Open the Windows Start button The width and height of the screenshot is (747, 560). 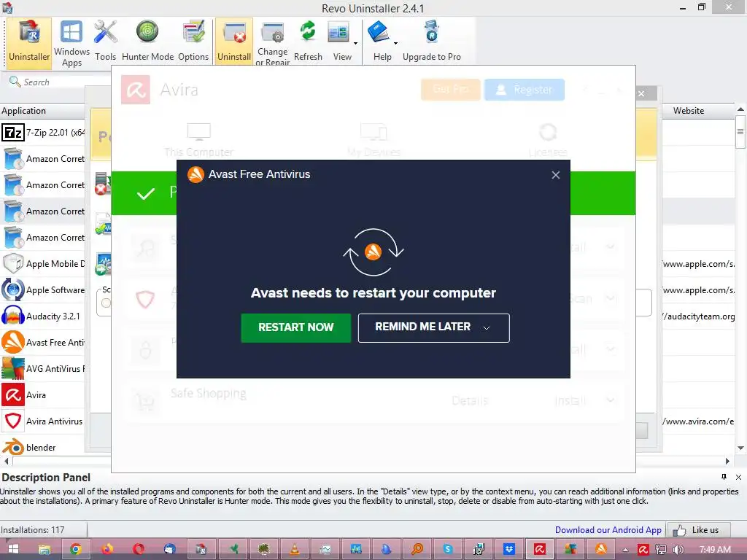13,549
